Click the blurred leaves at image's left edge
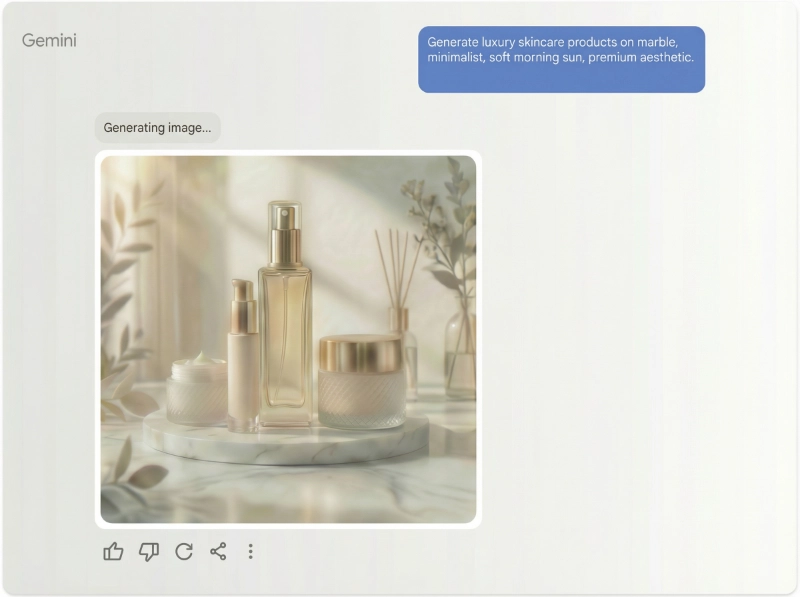This screenshot has width=800, height=597. pos(118,300)
